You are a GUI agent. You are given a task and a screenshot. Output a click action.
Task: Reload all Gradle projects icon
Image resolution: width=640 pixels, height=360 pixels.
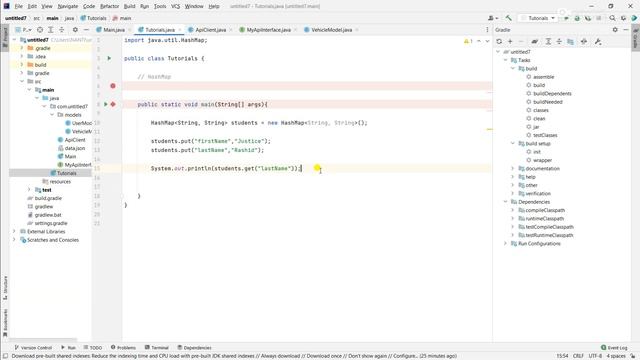tap(499, 41)
